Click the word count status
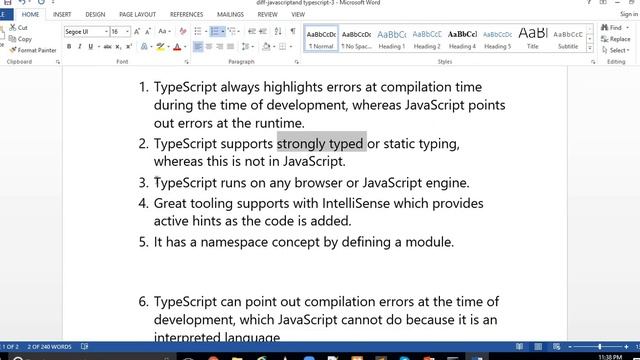This screenshot has height=360, width=640. [49, 347]
